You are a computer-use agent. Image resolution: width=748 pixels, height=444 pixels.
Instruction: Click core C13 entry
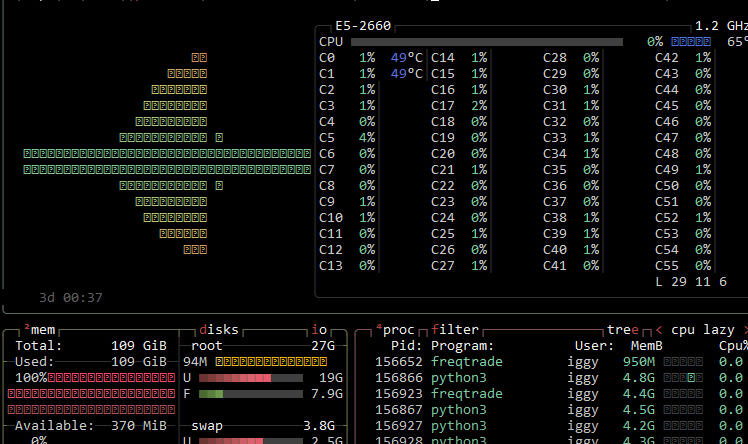tap(347, 266)
